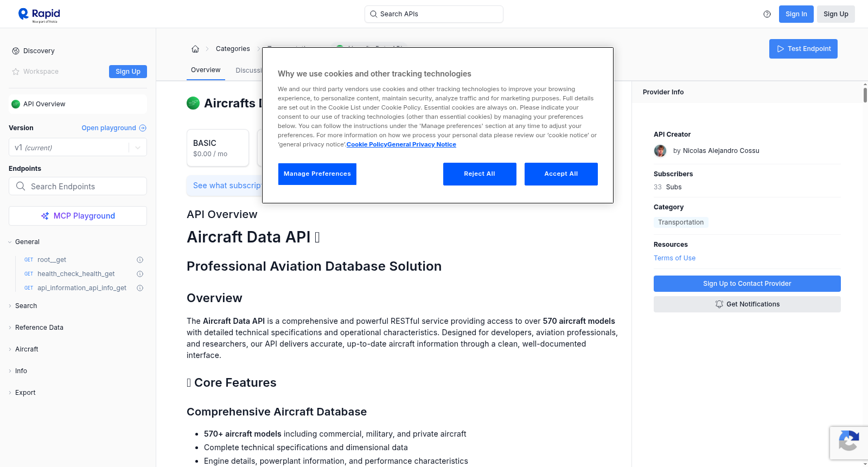Viewport: 868px width, 467px height.
Task: Select the root__get endpoint
Action: coord(52,260)
